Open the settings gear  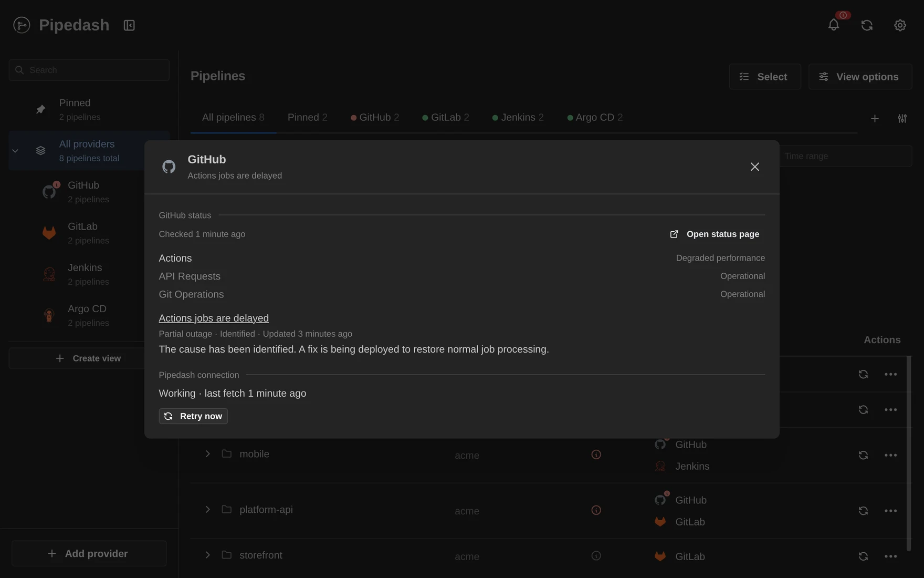click(900, 25)
